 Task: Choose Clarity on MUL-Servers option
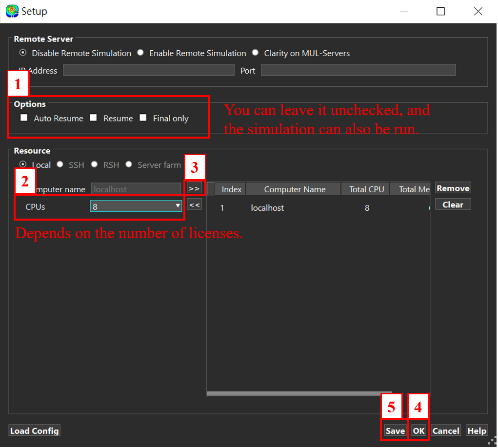(256, 53)
